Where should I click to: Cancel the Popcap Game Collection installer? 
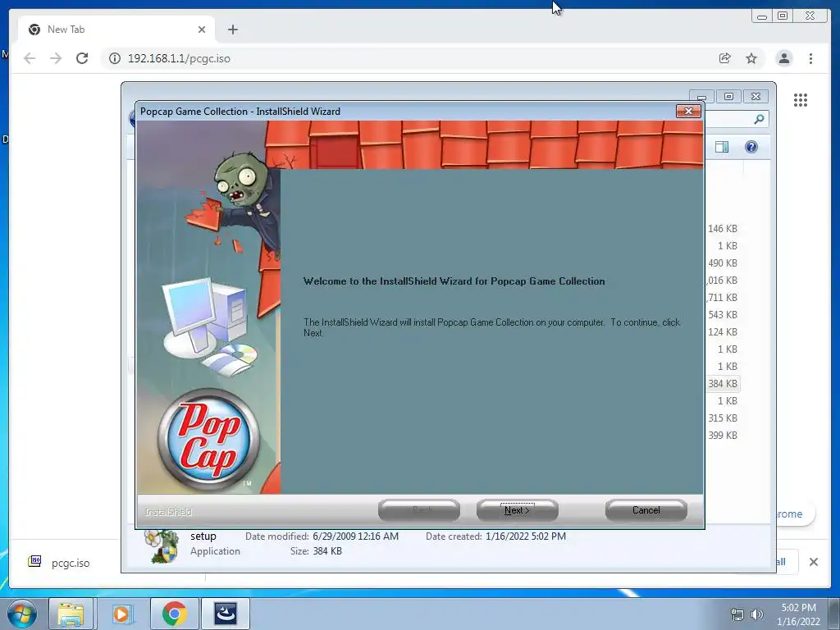tap(646, 510)
